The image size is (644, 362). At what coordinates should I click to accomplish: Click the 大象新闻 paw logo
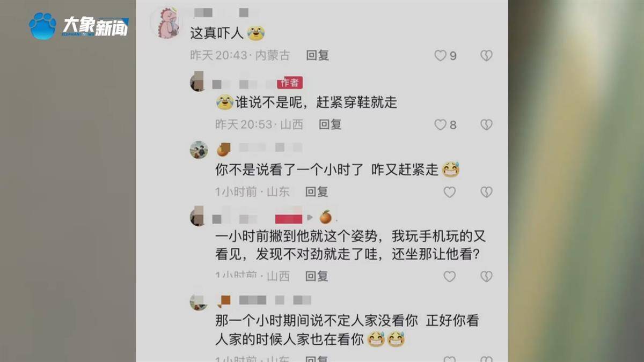coord(42,26)
